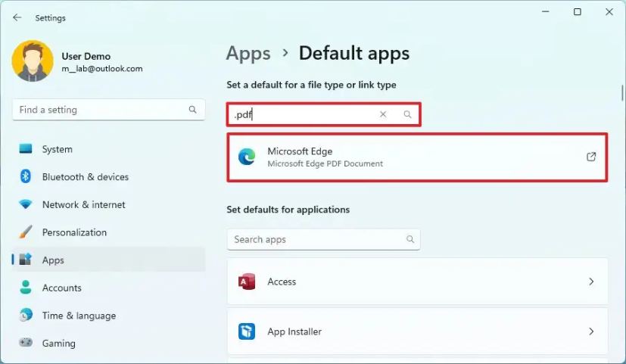This screenshot has height=364, width=626.
Task: Open Network & internet settings
Action: [108, 204]
